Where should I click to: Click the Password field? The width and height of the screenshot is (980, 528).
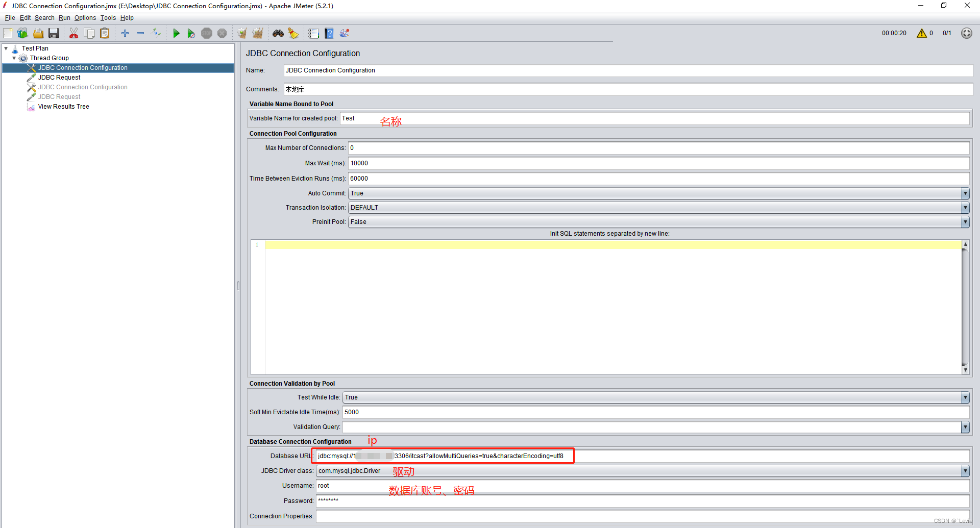click(642, 501)
